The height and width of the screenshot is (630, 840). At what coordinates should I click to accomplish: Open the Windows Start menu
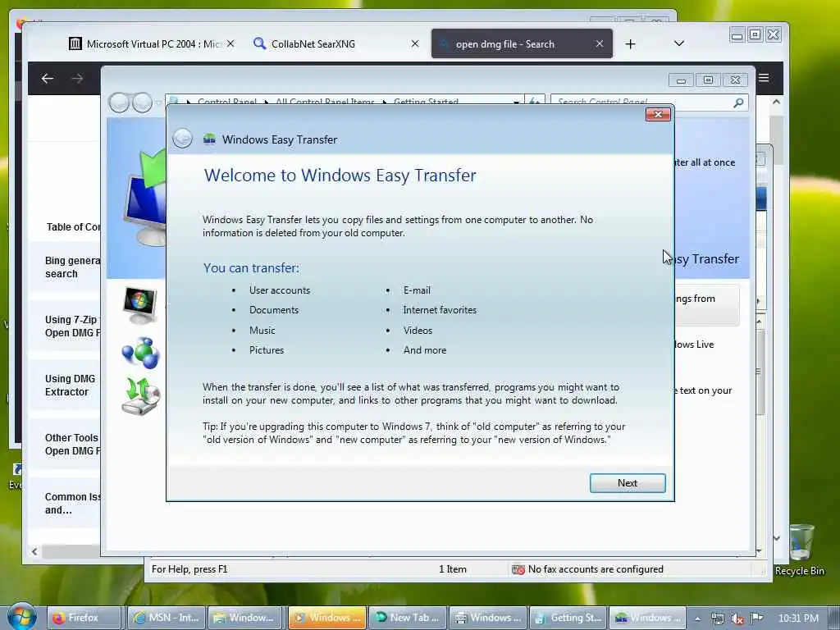(x=22, y=617)
